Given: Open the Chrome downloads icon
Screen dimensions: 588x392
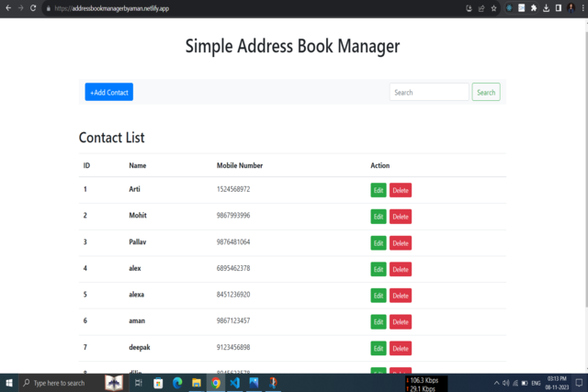Looking at the screenshot, I should (x=546, y=8).
